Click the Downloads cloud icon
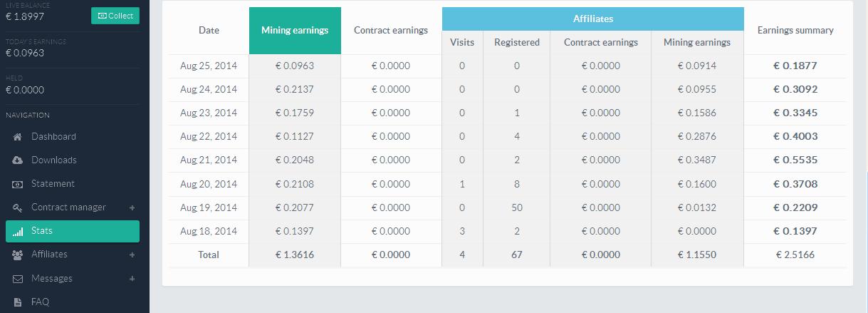Viewport: 868px width, 313px height. click(18, 160)
